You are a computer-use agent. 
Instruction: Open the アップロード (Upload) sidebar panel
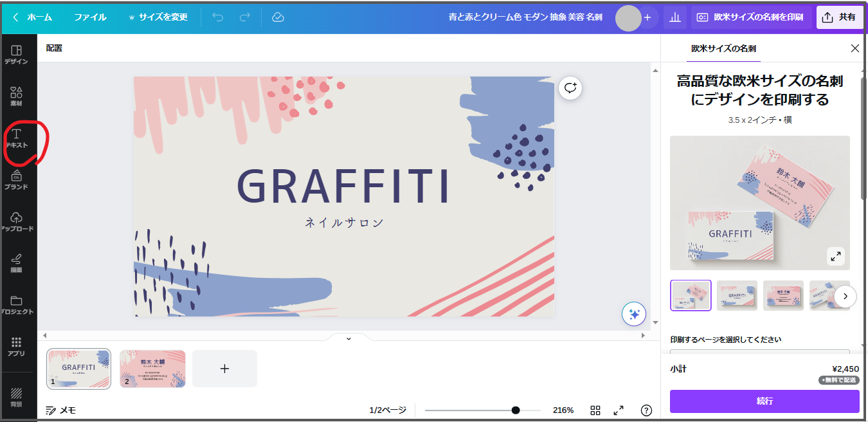tap(17, 221)
